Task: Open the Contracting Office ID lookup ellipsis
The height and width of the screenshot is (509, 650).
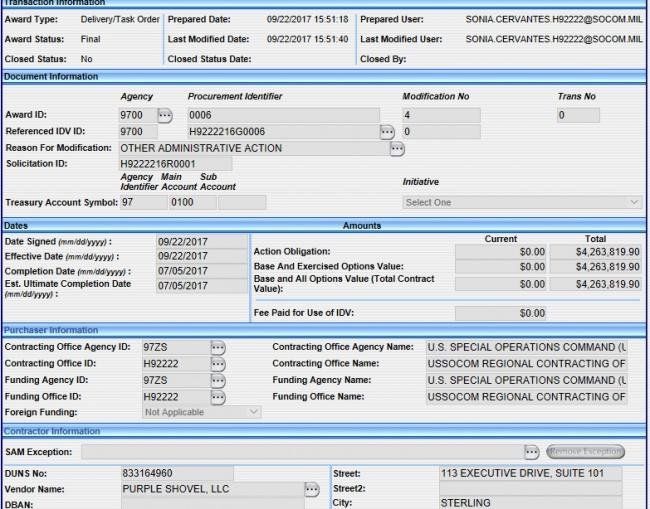Action: point(218,364)
